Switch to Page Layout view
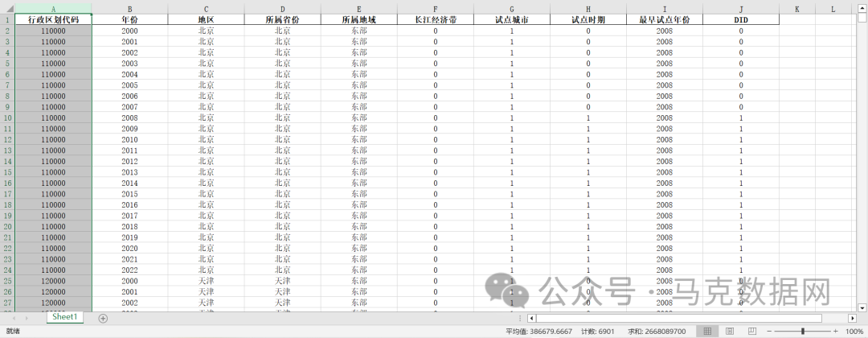 [x=729, y=331]
